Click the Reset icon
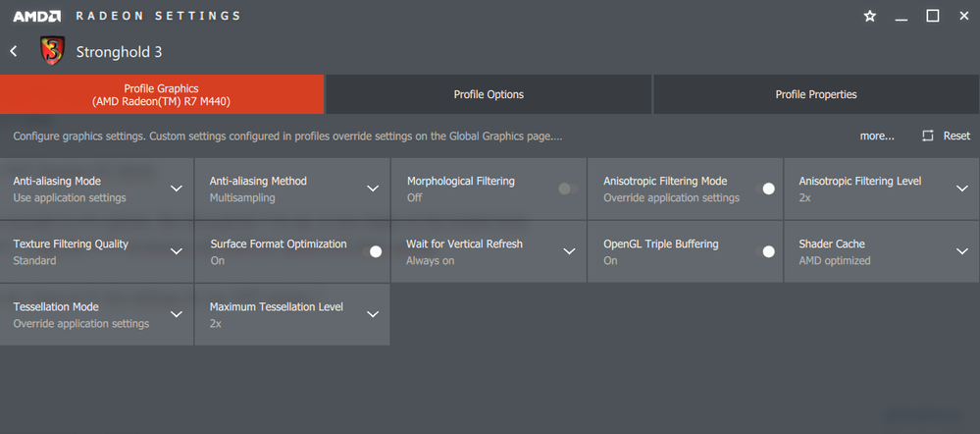This screenshot has width=980, height=434. coord(927,136)
